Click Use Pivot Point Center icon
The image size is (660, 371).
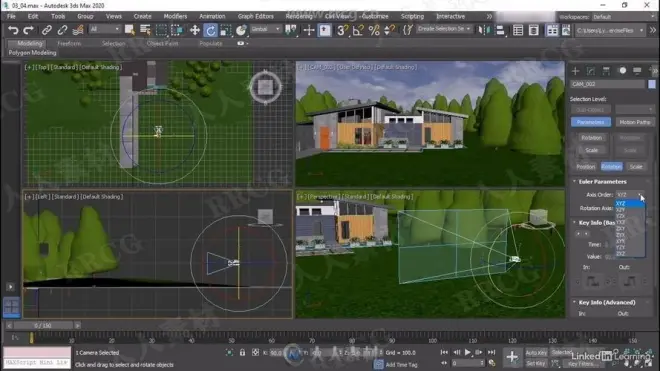[x=291, y=30]
